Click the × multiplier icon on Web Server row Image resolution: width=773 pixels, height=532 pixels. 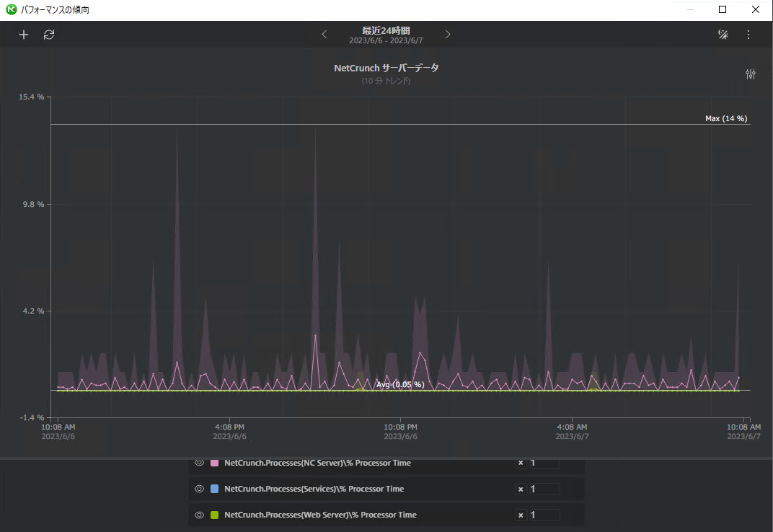point(521,515)
